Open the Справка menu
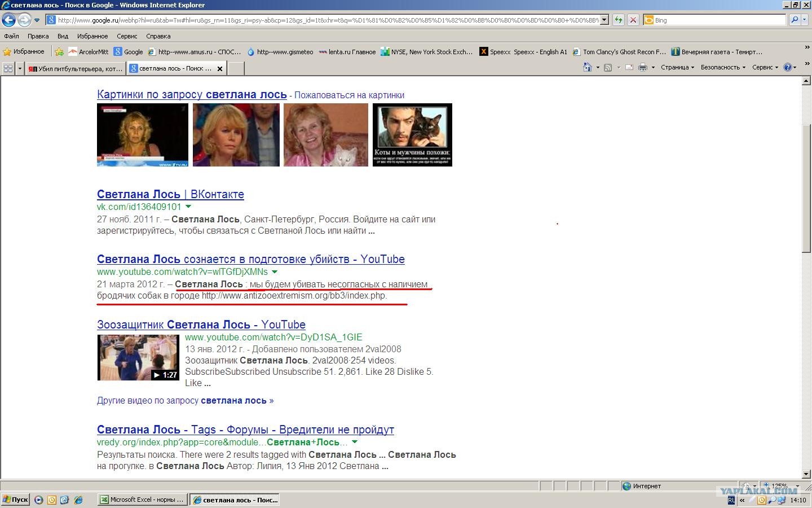This screenshot has height=508, width=812. pos(158,36)
